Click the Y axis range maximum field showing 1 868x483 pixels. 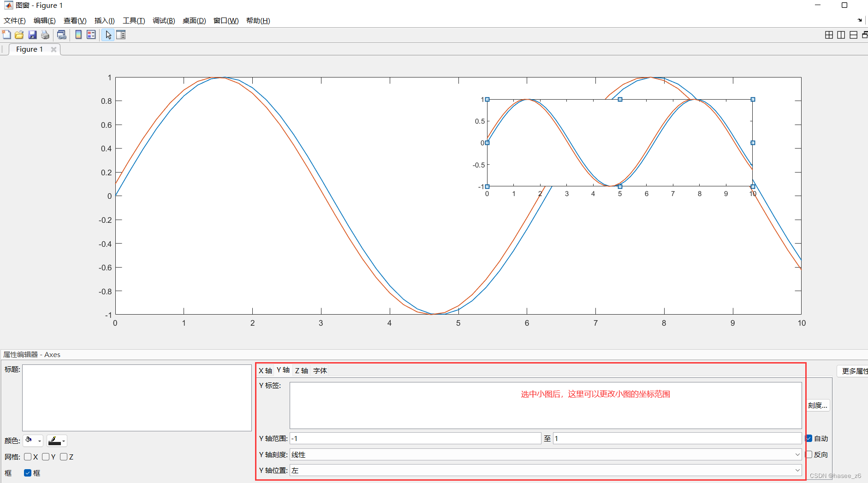(x=677, y=438)
